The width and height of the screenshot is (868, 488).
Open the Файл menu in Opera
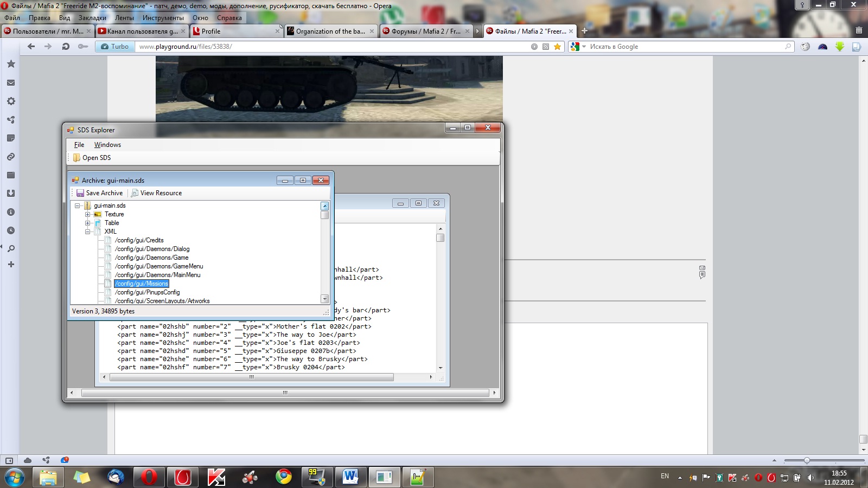pyautogui.click(x=12, y=18)
